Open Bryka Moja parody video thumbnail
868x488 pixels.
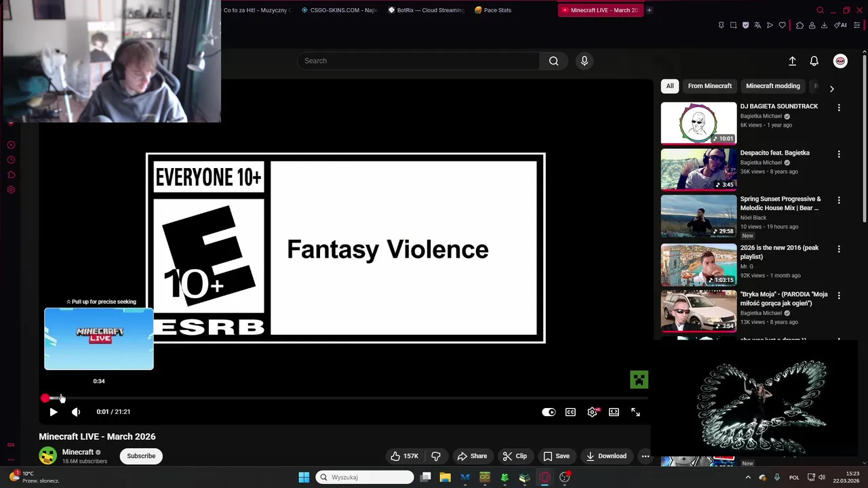click(x=698, y=312)
